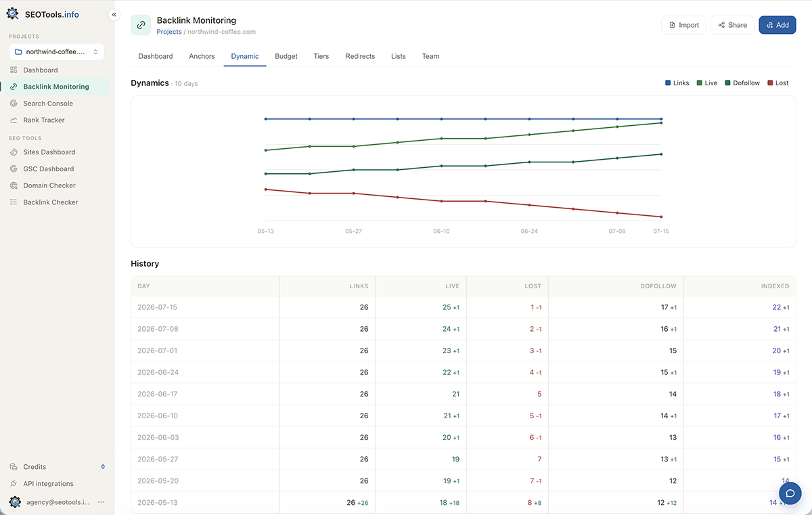Click the 2026-05-27 date cell
The image size is (812, 515).
[x=157, y=459]
